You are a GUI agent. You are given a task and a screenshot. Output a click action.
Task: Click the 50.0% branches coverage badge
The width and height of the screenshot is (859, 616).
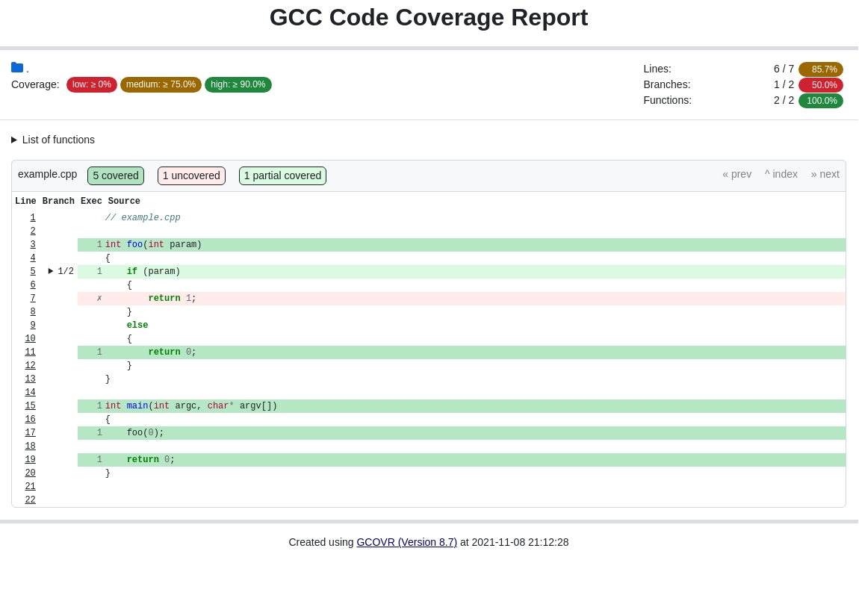point(821,85)
